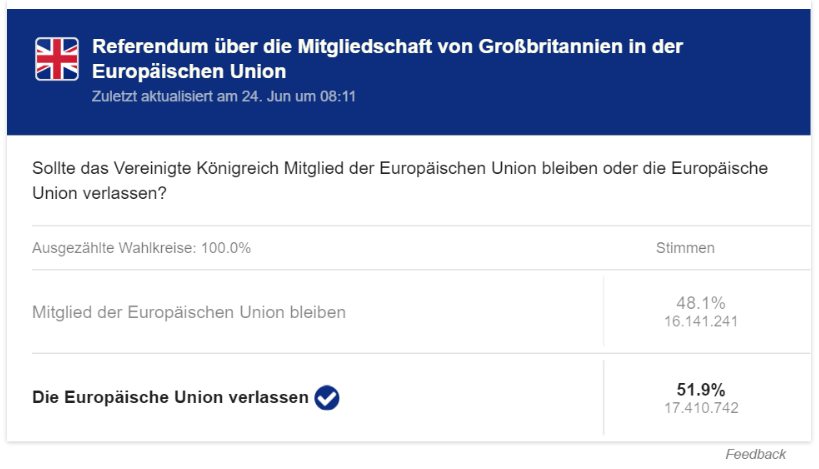The height and width of the screenshot is (469, 819).
Task: Click the referendum question text
Action: [400, 180]
